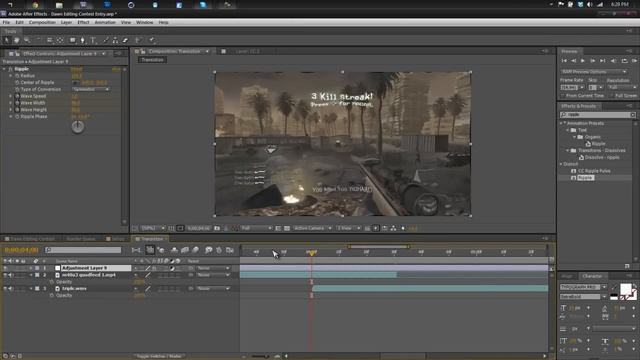The height and width of the screenshot is (360, 640).
Task: Switch to Character panel tab
Action: coord(592,276)
